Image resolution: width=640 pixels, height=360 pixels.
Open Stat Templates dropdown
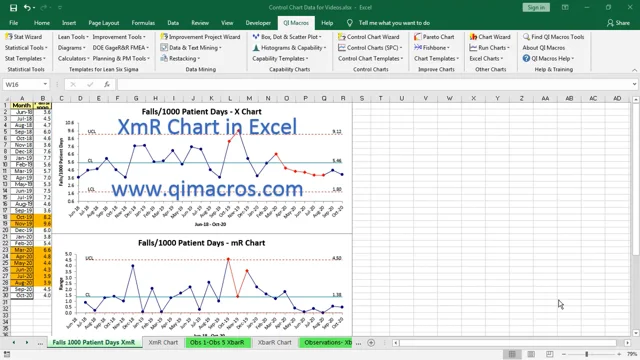pos(25,58)
